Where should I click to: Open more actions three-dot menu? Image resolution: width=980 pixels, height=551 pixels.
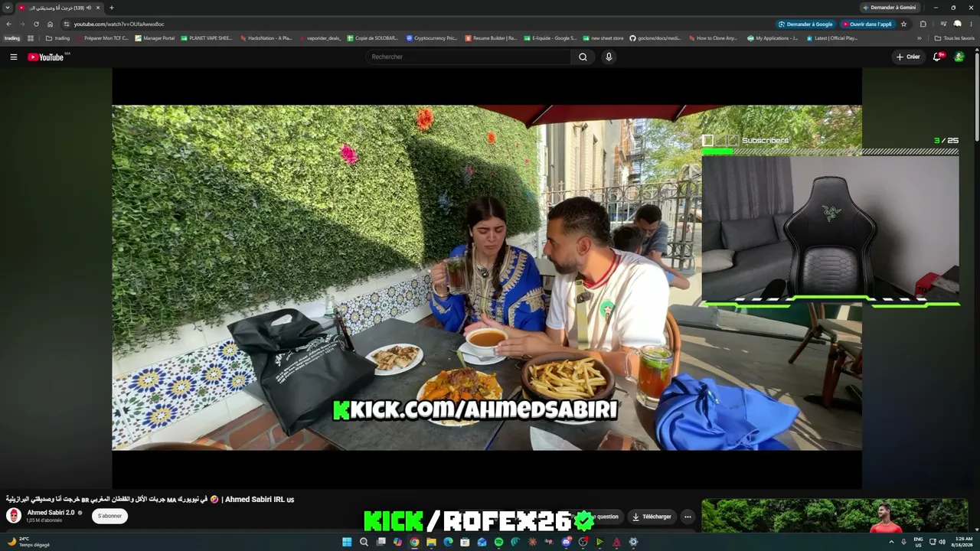coord(688,517)
